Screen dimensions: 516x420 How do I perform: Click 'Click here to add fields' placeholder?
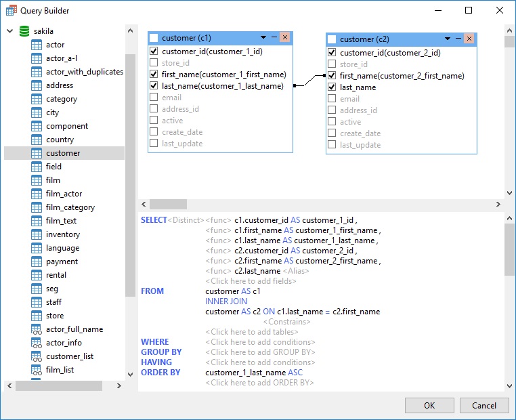tap(251, 281)
